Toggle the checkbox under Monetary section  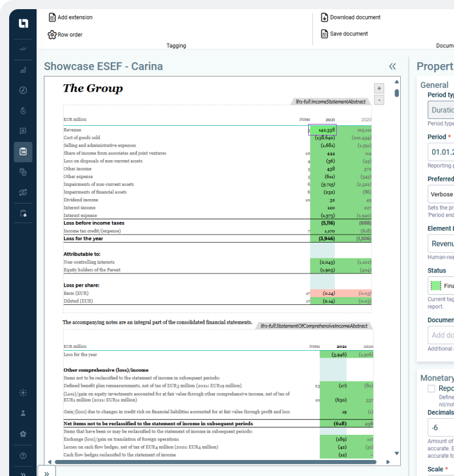tap(432, 388)
